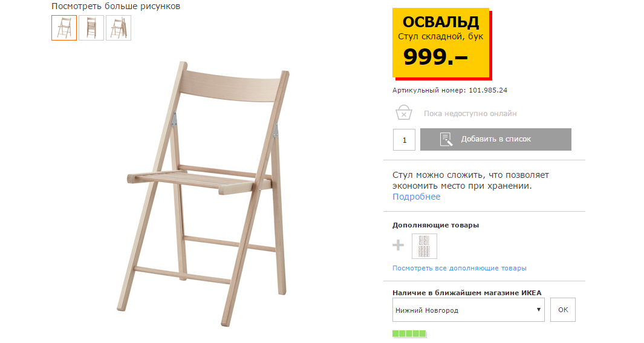
Task: Open Посмотреть все дополняющие товары link
Action: pos(459,268)
